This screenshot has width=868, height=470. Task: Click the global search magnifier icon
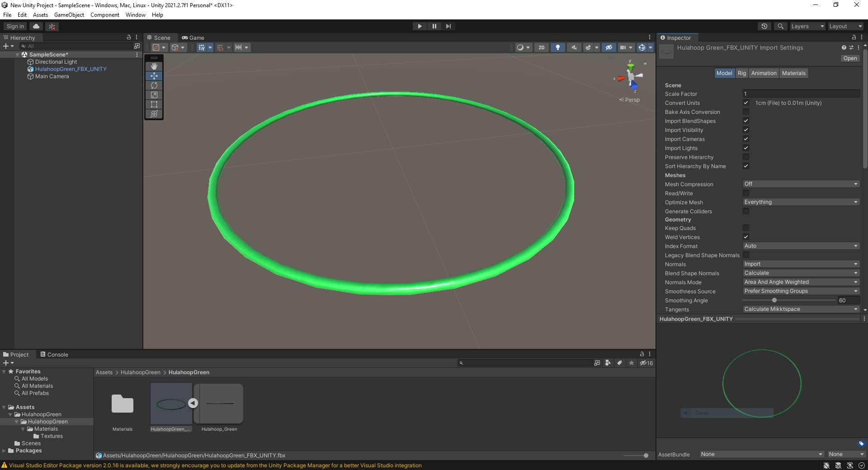coord(780,26)
